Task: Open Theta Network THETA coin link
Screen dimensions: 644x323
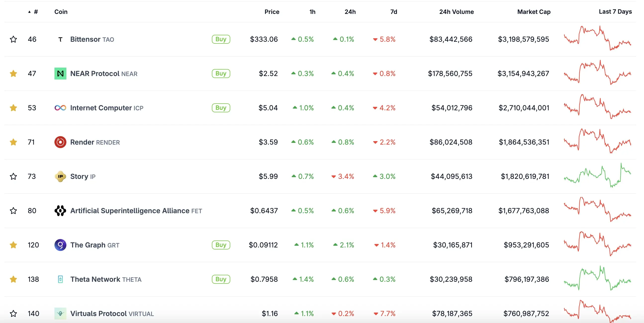Action: click(106, 279)
